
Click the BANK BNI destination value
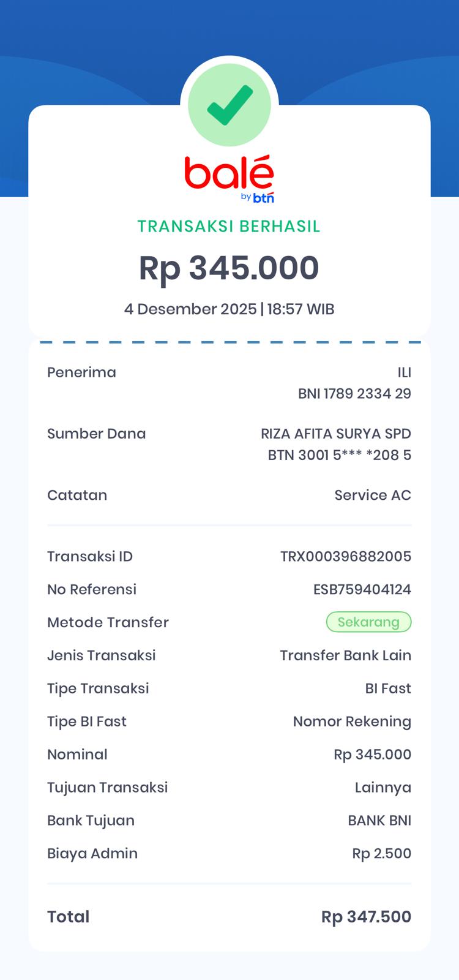[x=379, y=821]
